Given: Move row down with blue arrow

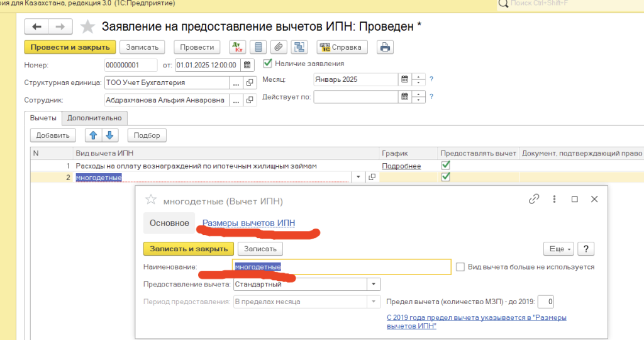Looking at the screenshot, I should pos(109,135).
